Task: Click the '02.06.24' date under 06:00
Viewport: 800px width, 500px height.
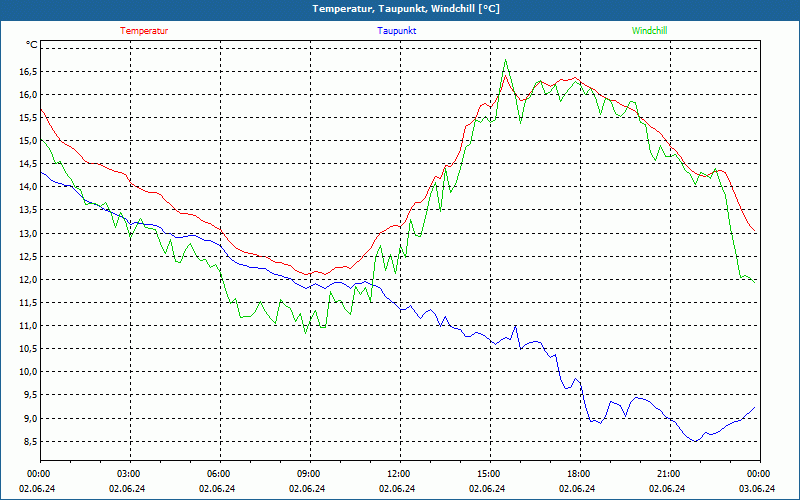Action: [217, 489]
